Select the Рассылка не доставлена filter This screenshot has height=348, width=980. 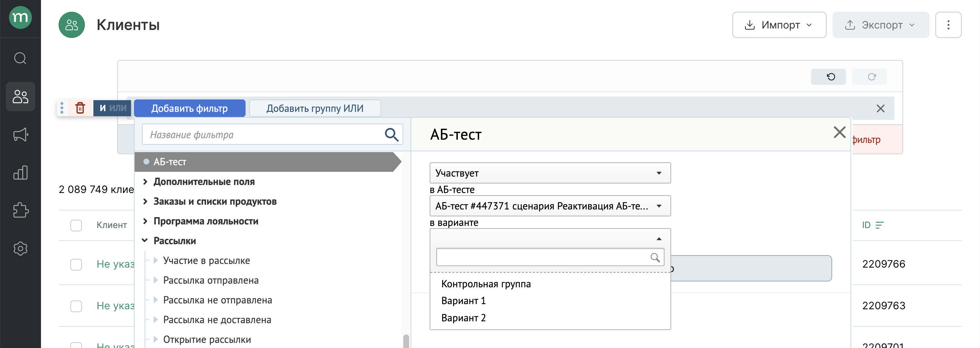tap(217, 320)
